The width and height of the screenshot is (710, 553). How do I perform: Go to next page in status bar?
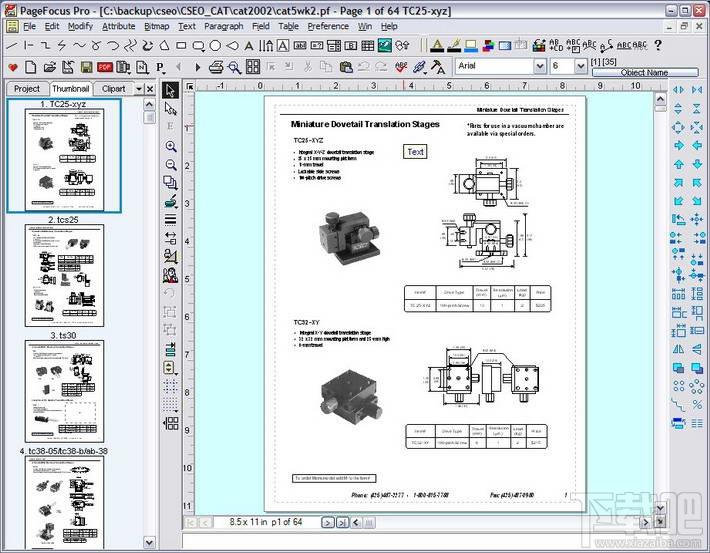327,523
